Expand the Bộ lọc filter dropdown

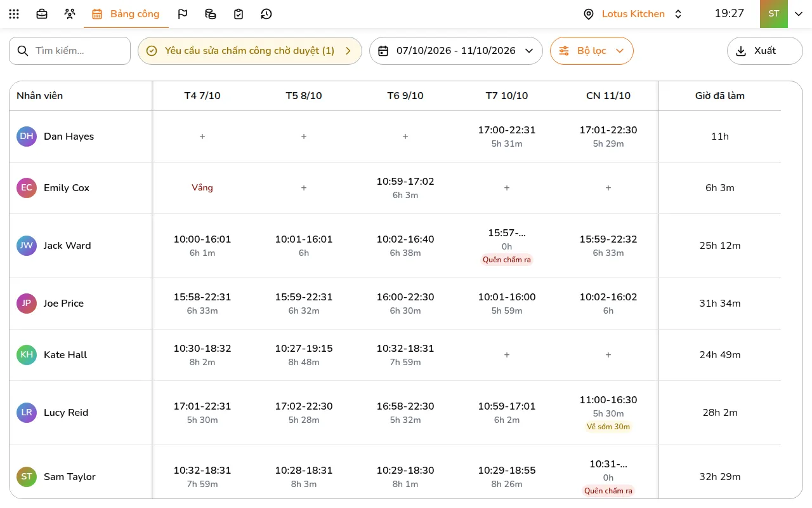[x=591, y=51]
